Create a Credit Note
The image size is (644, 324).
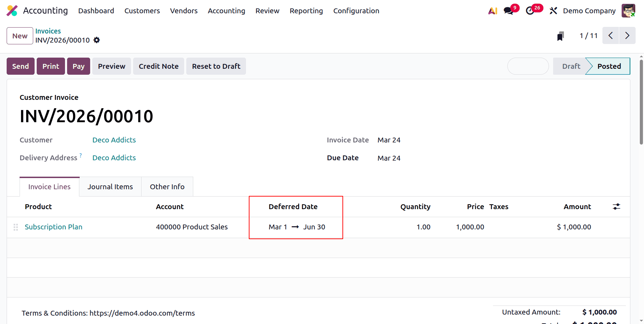click(158, 66)
